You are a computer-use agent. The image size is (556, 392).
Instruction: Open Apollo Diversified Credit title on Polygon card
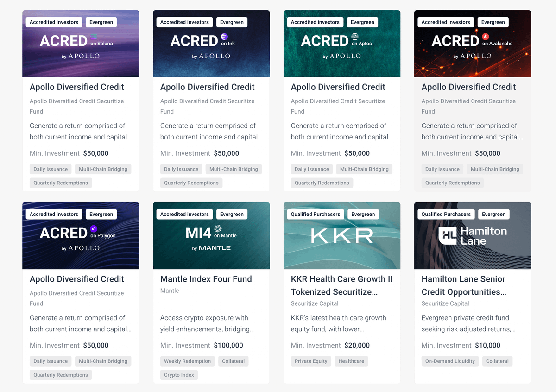click(x=77, y=279)
